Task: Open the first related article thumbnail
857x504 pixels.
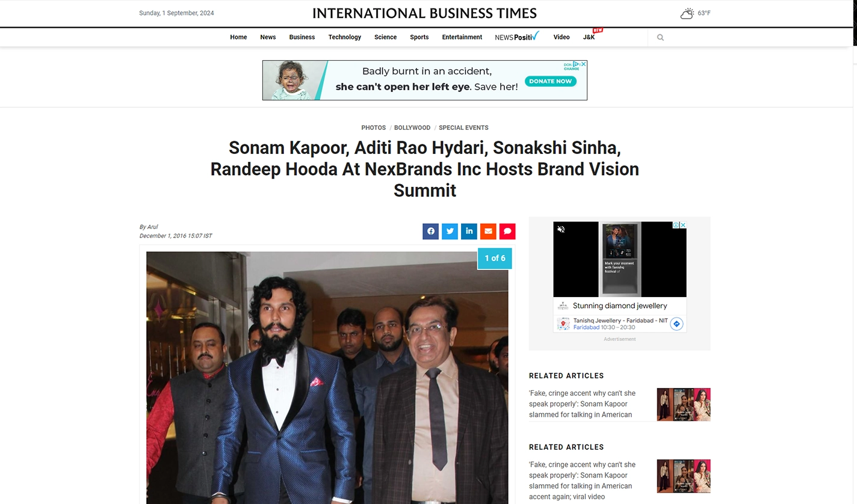Action: pyautogui.click(x=684, y=404)
